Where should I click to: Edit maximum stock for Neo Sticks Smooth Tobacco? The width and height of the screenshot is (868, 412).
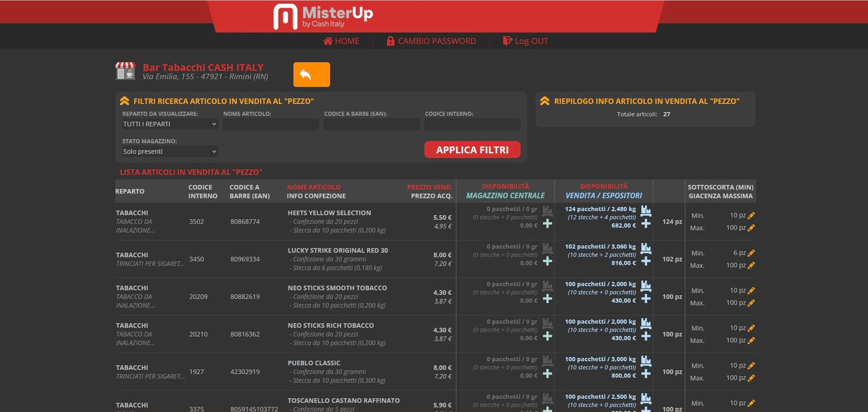point(751,303)
